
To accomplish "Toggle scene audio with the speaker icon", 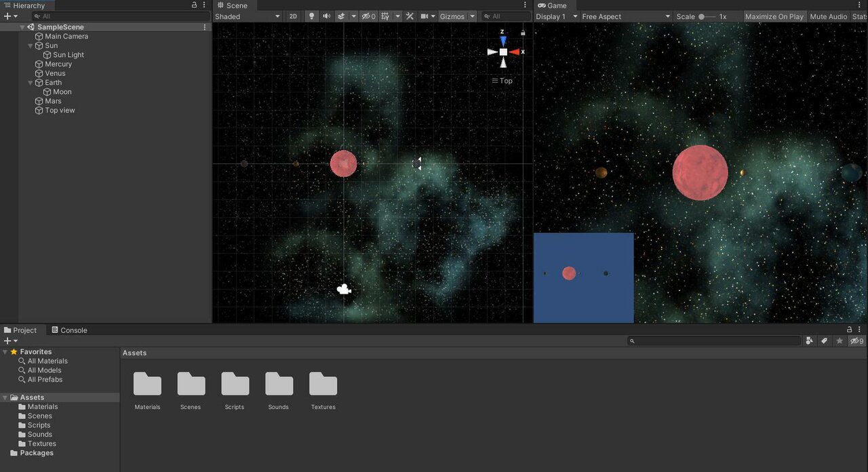I will (326, 16).
